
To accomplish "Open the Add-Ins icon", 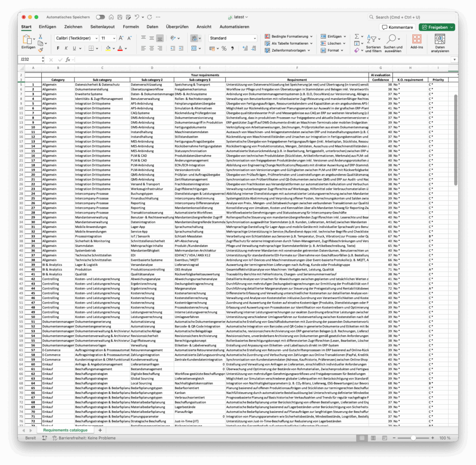I will coord(416,40).
